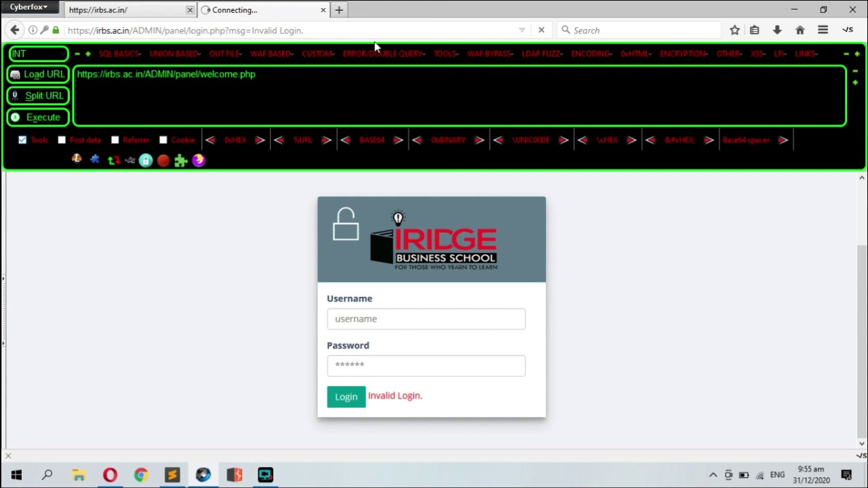Click the Password input field
868x488 pixels.
click(x=426, y=365)
